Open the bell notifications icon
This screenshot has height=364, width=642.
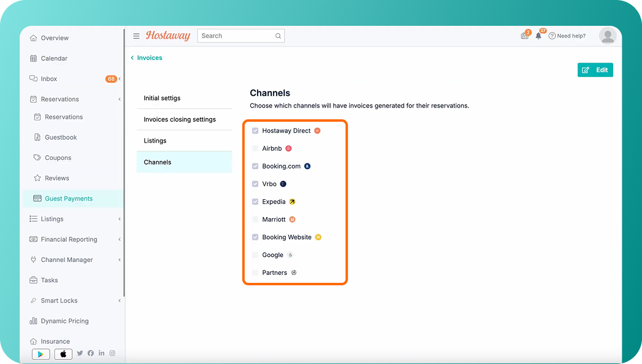539,36
